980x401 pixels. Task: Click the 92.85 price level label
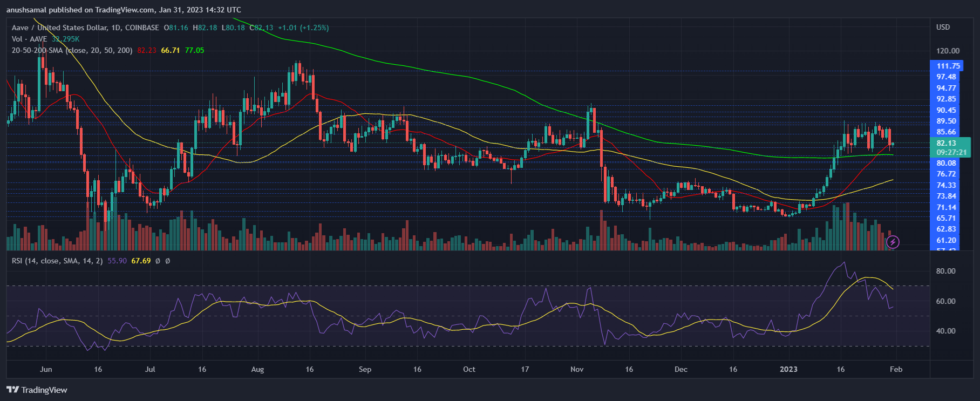[946, 99]
